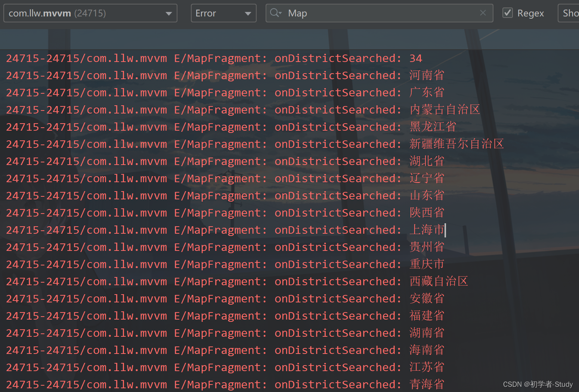Select the log line for 上海市
Screen dimensions: 579x392
point(225,230)
